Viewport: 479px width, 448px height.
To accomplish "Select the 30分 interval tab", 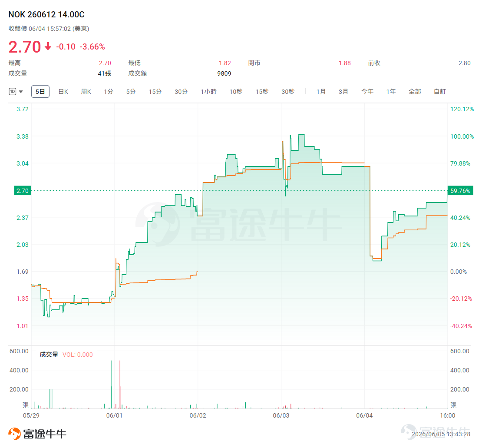I will (x=181, y=92).
